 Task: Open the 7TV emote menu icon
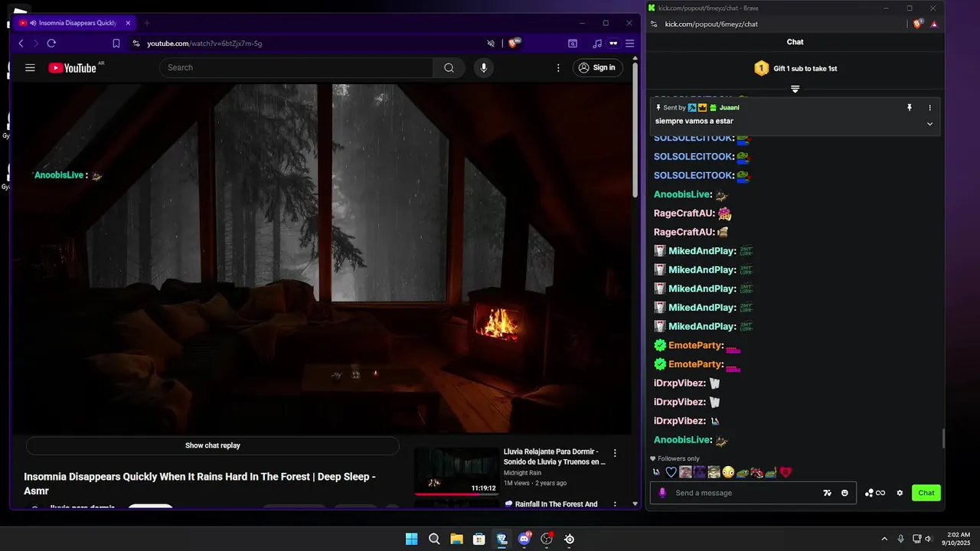[x=828, y=493]
